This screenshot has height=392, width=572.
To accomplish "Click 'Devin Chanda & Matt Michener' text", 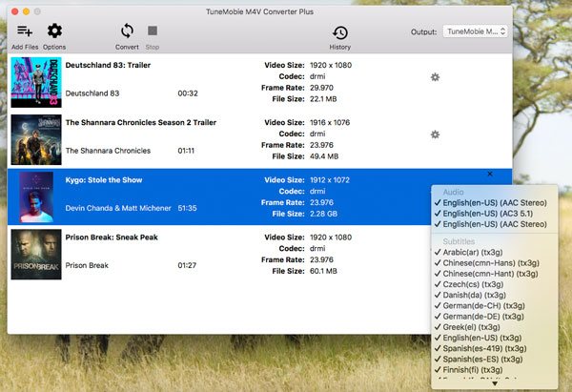I will pyautogui.click(x=118, y=208).
